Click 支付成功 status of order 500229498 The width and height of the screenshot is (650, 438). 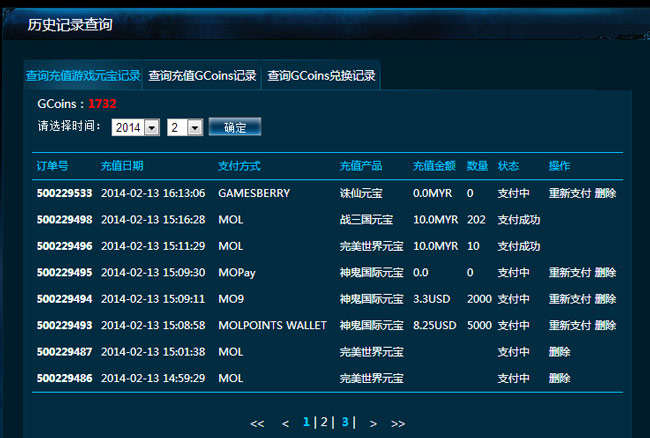coord(519,220)
